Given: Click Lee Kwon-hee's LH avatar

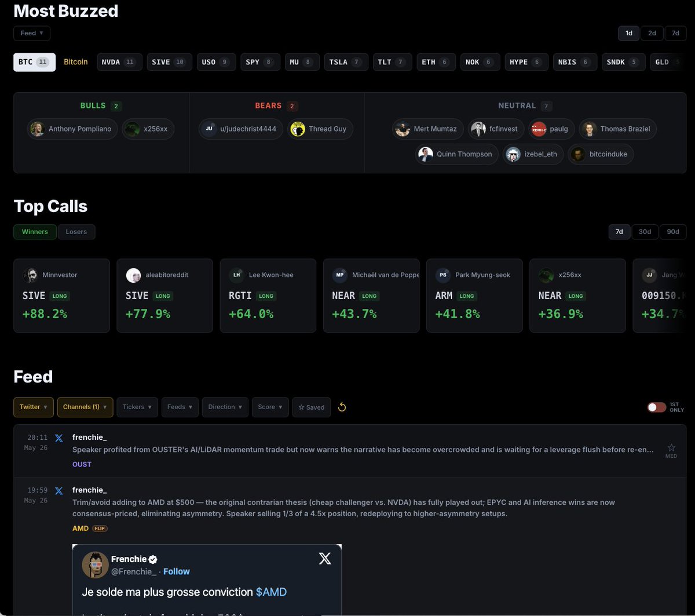Looking at the screenshot, I should (x=236, y=275).
